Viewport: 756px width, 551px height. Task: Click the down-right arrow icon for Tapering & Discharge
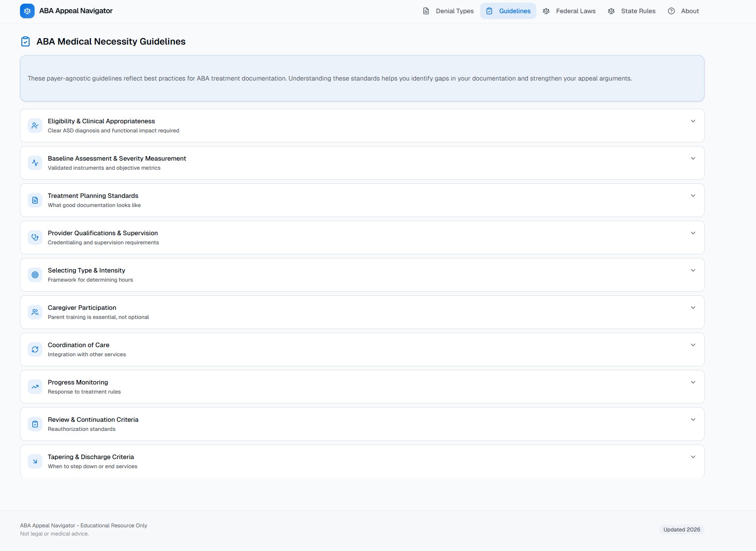coord(35,461)
